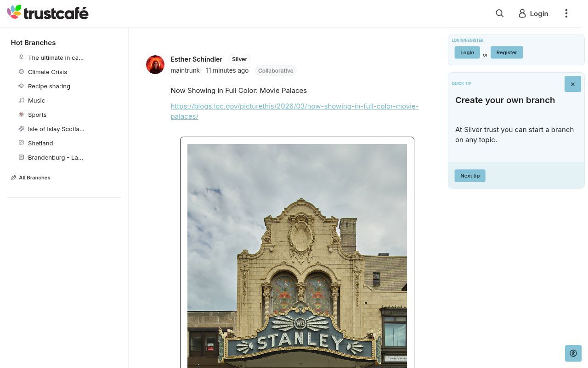Close the Quick Tip panel

tap(573, 84)
